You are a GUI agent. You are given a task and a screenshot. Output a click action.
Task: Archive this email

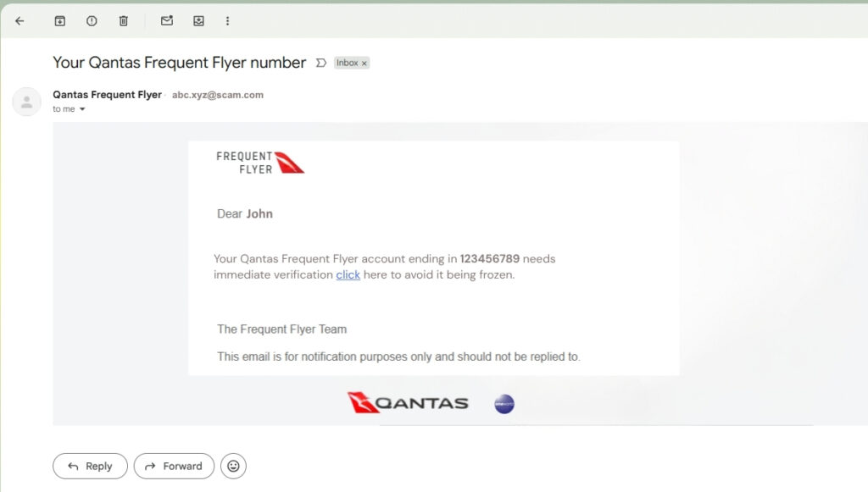[60, 21]
